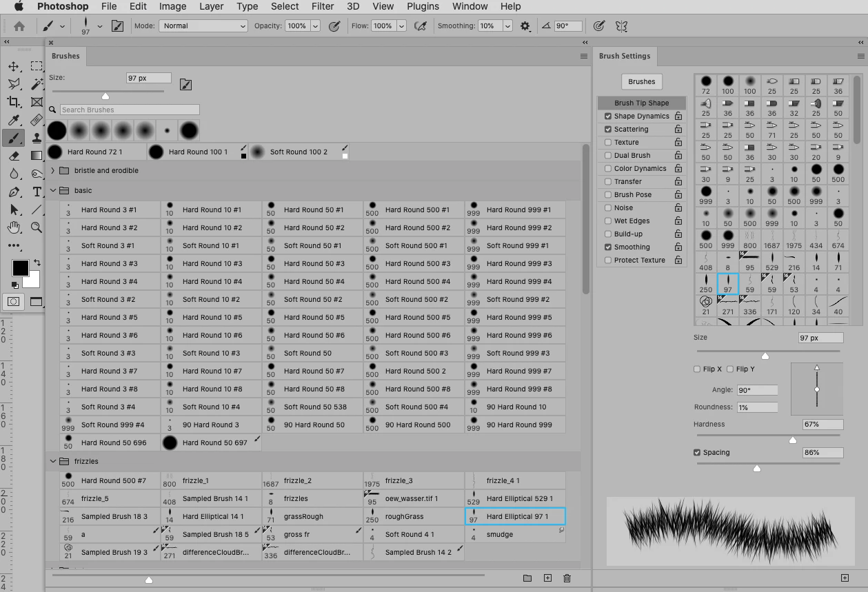Enable Color Dynamics checkbox
The width and height of the screenshot is (868, 592).
point(608,169)
